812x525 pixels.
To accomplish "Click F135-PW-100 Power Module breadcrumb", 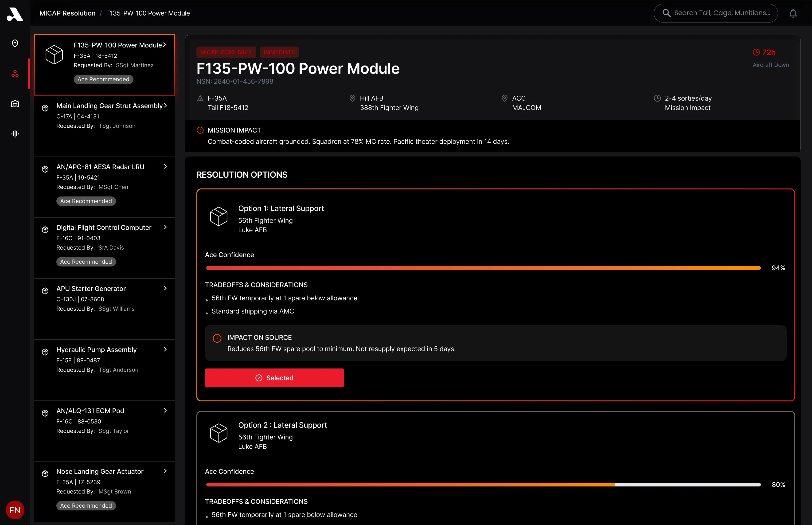I will pyautogui.click(x=148, y=13).
